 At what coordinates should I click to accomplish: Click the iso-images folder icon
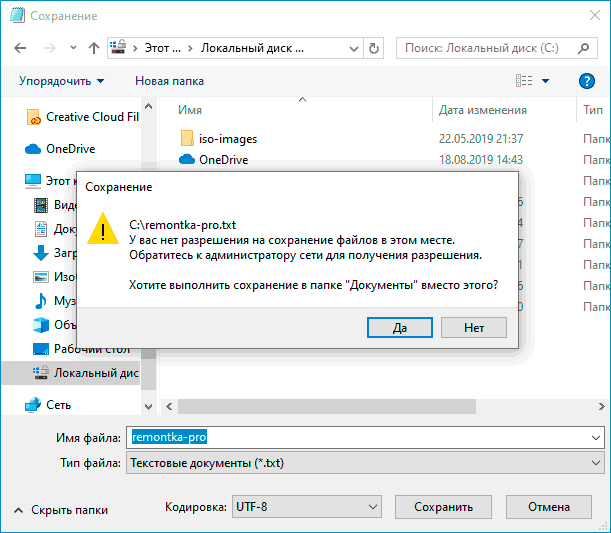[187, 138]
